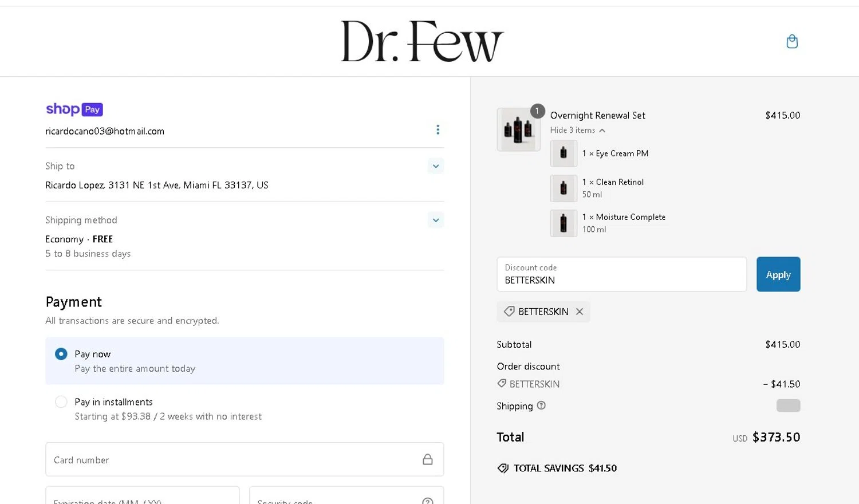Click the Eye Cream PM thumbnail
Screen dimensions: 859x504
pos(564,153)
